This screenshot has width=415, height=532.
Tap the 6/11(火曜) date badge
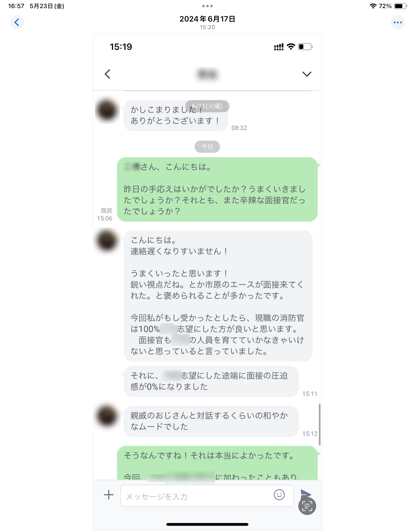pos(207,106)
